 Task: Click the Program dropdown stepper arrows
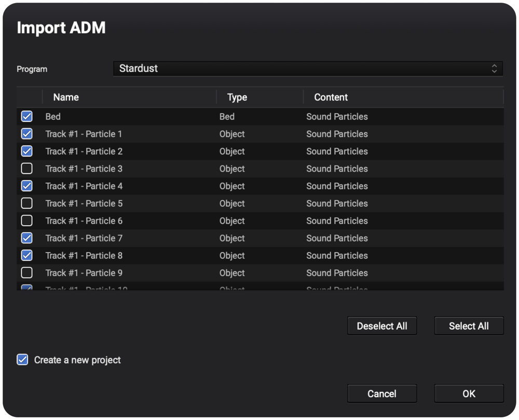tap(494, 68)
